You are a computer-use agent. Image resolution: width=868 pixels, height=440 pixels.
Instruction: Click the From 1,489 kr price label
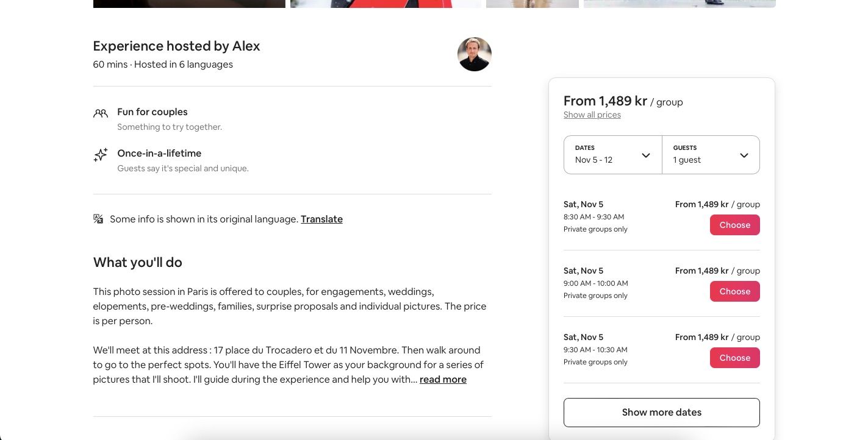[604, 101]
